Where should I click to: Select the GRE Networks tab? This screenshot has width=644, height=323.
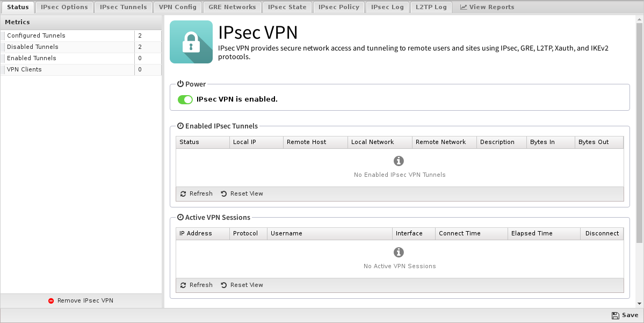pos(232,7)
